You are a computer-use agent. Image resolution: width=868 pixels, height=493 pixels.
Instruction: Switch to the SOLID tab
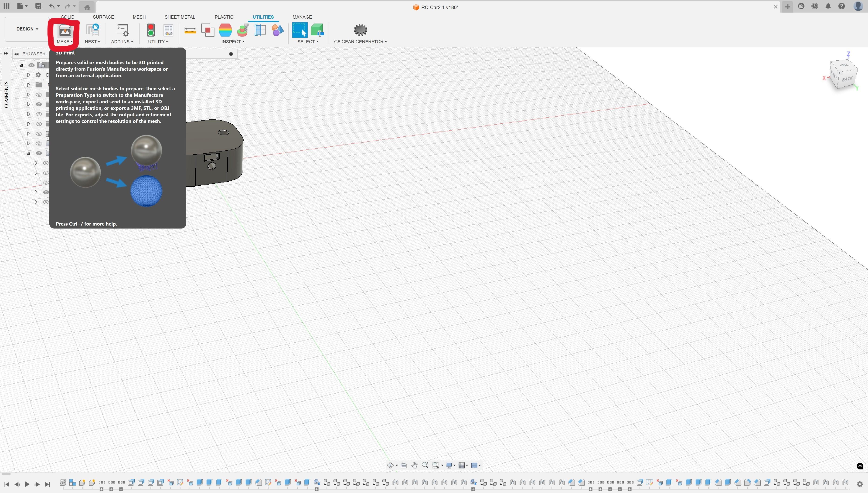pos(68,17)
